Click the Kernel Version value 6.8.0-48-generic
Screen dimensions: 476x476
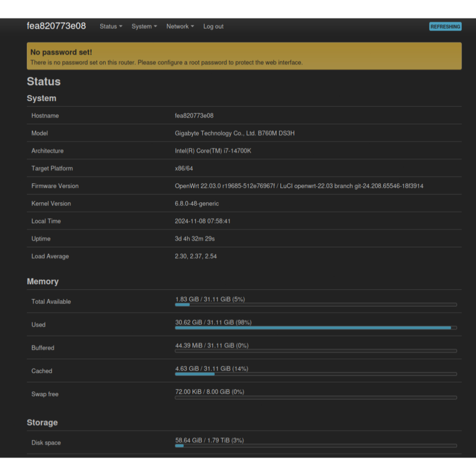197,204
